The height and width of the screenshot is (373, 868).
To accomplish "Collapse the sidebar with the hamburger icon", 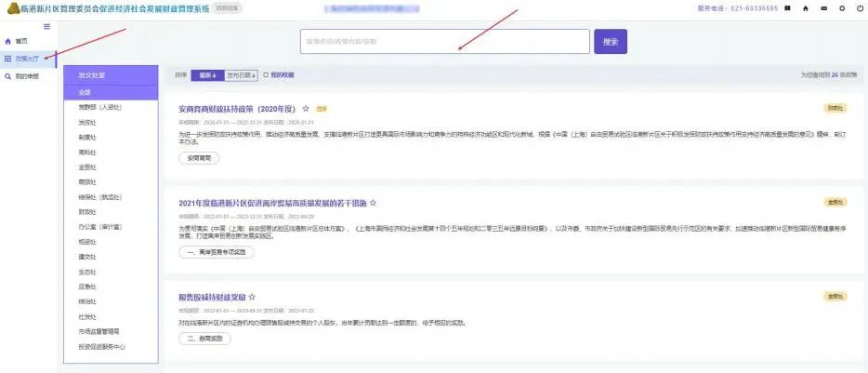I will coord(47,27).
